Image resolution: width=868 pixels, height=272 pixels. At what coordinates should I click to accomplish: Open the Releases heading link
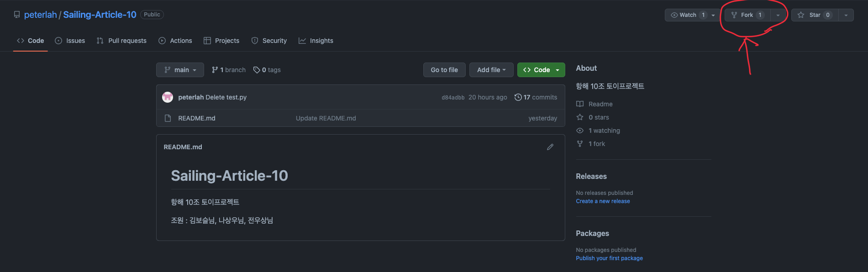coord(591,176)
